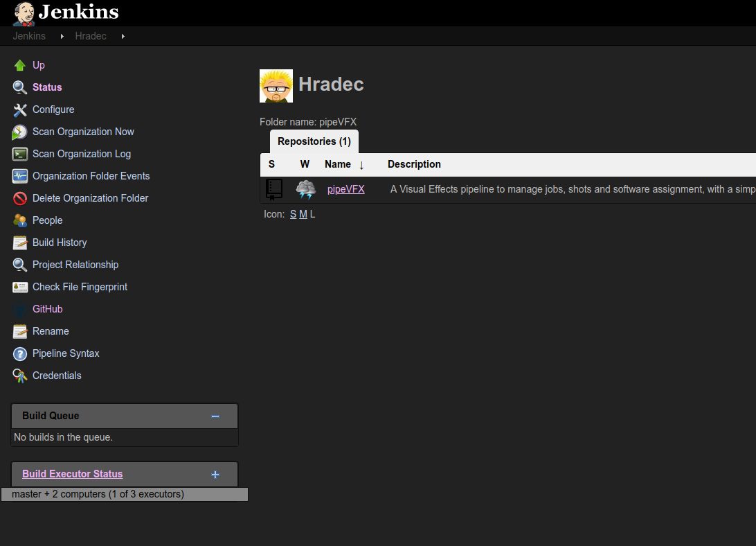Select the Repositories (1) tab
This screenshot has height=546, width=756.
pyautogui.click(x=314, y=141)
